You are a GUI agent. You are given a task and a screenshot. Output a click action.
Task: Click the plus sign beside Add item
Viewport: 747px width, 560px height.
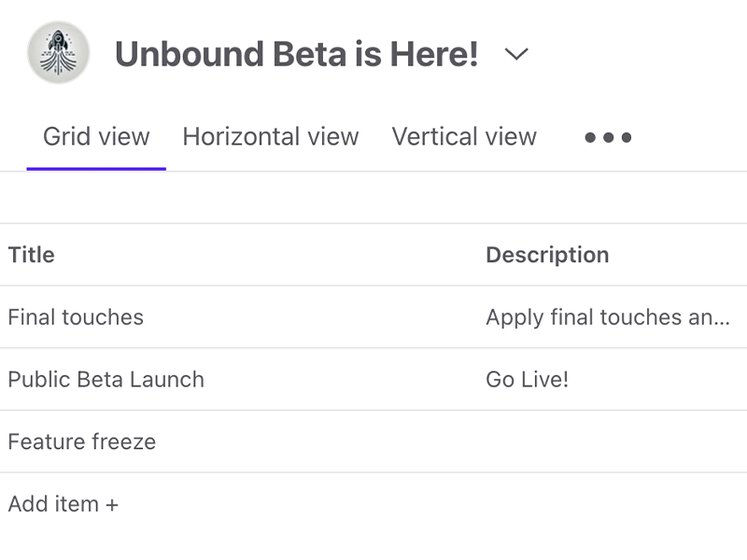(112, 505)
